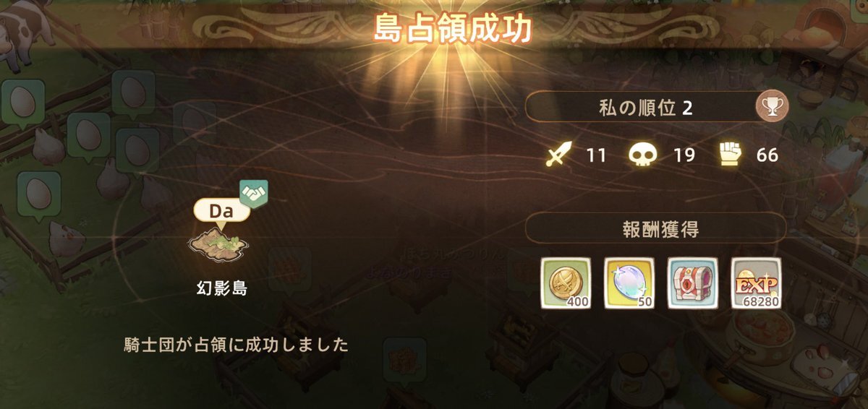Tap the handshake alliance badge
The width and height of the screenshot is (868, 409).
254,193
